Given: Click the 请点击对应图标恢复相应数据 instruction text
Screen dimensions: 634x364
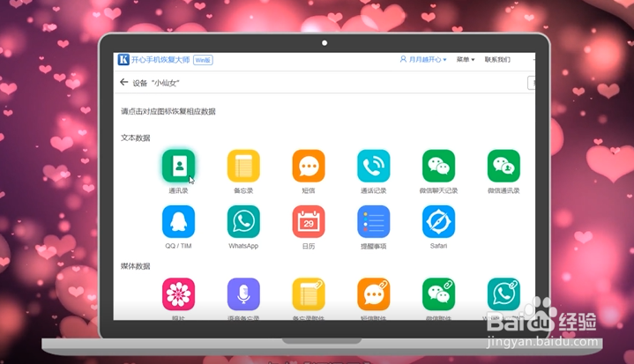Looking at the screenshot, I should point(168,111).
